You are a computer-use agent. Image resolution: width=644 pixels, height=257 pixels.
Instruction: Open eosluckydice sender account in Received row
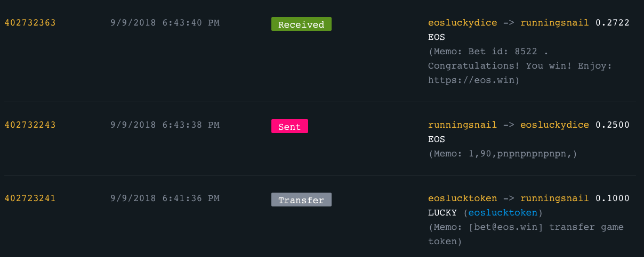click(x=462, y=23)
